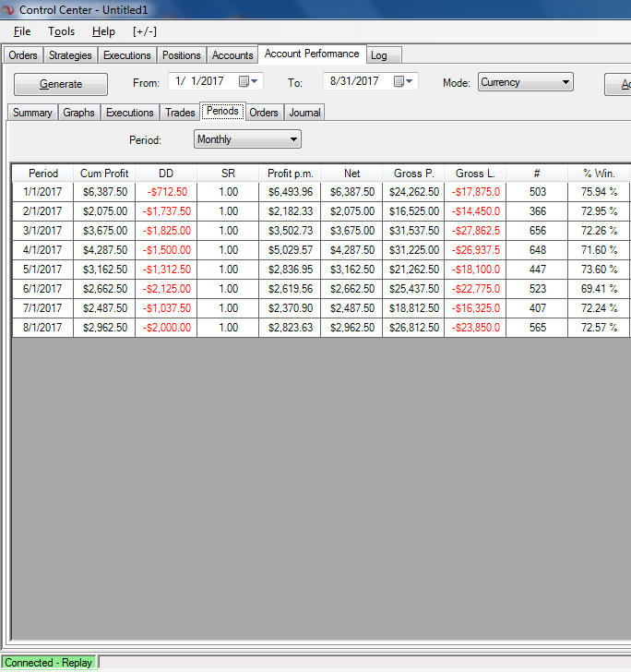Switch to the Strategies tab
This screenshot has height=672, width=631.
coord(70,55)
